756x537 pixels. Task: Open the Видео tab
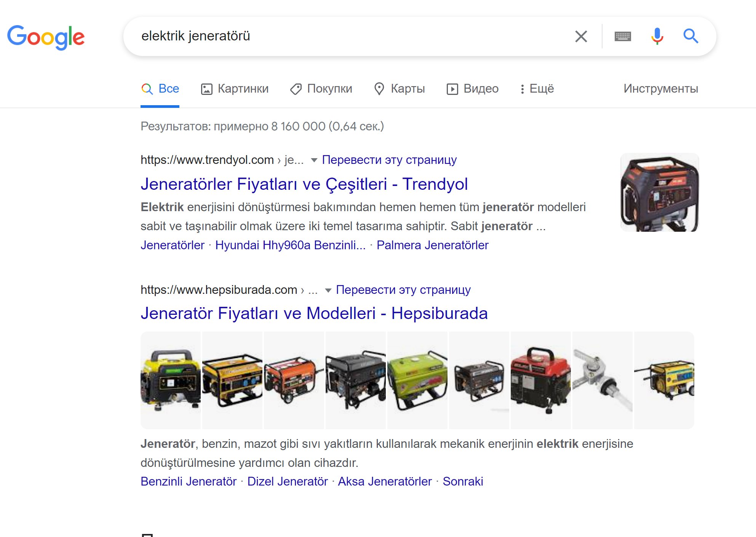[472, 88]
